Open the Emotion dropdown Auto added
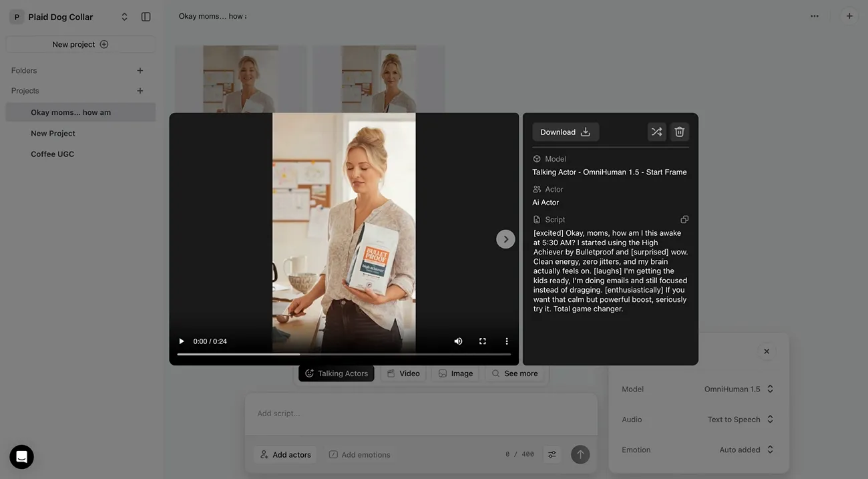Screen dimensions: 868x479 [746, 450]
